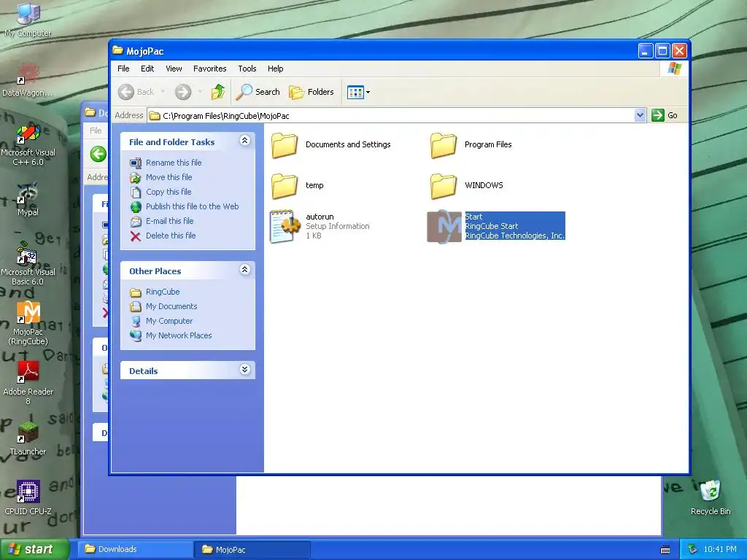The width and height of the screenshot is (747, 560).
Task: Switch to Downloads taskbar button
Action: pos(136,550)
